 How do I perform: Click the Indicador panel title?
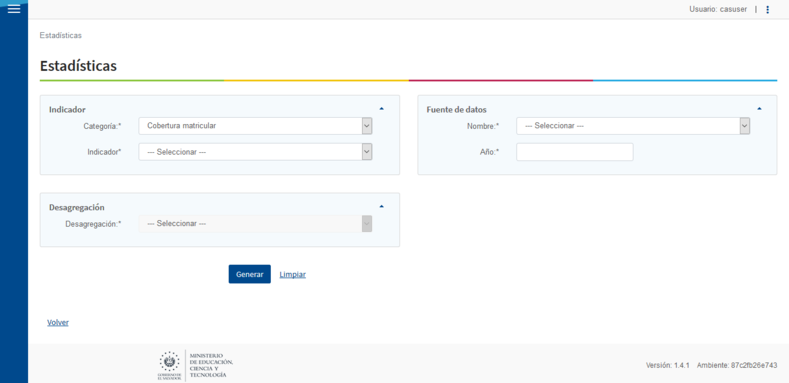tap(67, 109)
